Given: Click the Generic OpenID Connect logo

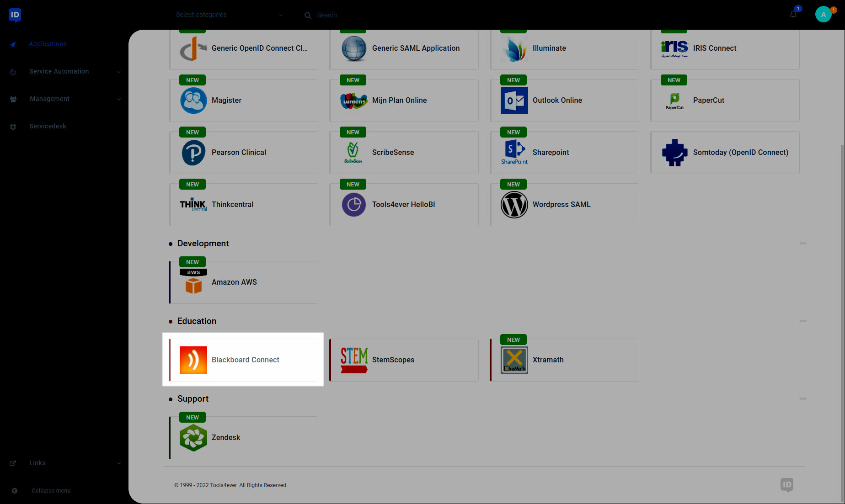Looking at the screenshot, I should click(x=193, y=48).
